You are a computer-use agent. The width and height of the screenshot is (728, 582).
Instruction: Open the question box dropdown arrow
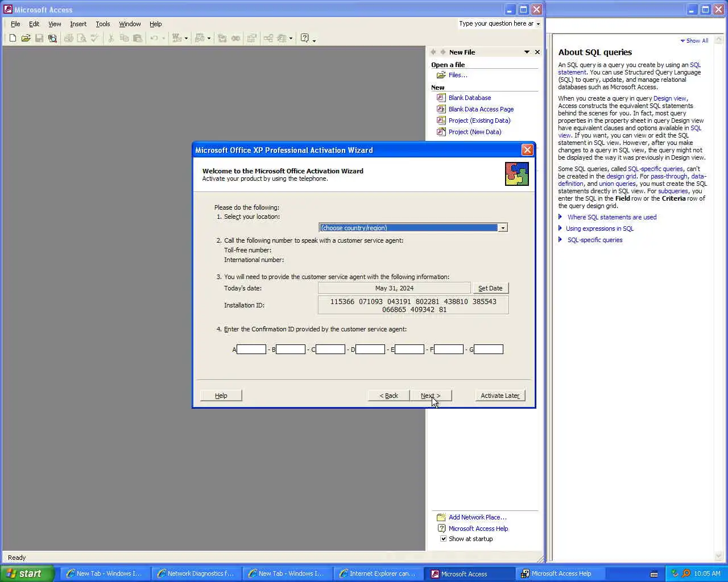coord(538,24)
